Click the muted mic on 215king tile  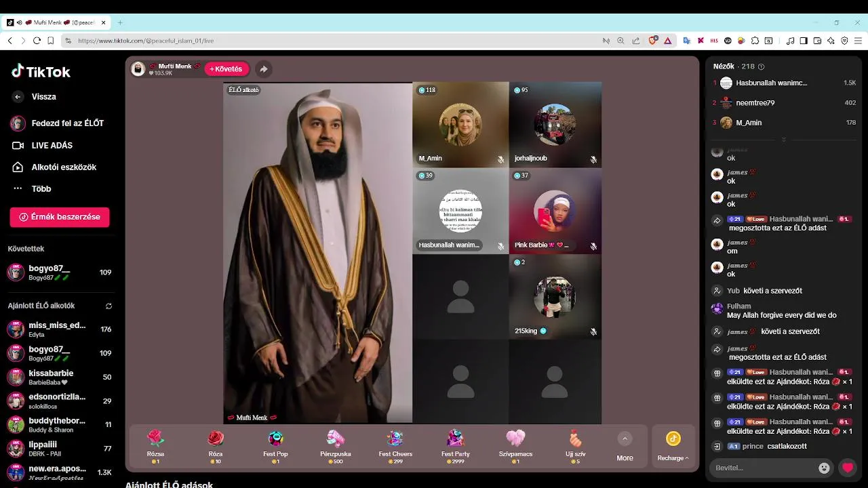coord(593,331)
